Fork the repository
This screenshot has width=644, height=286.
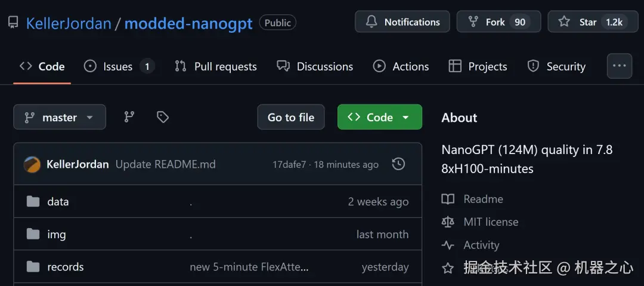498,22
